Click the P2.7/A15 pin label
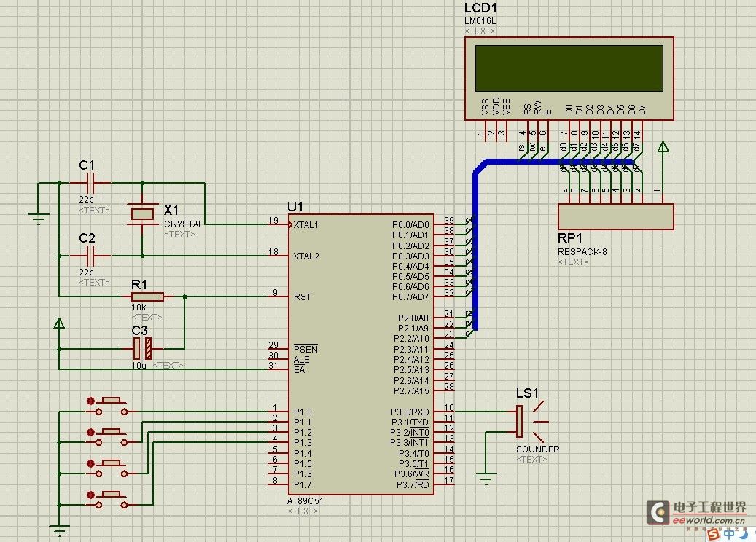Screen dimensions: 756x542 click(411, 390)
